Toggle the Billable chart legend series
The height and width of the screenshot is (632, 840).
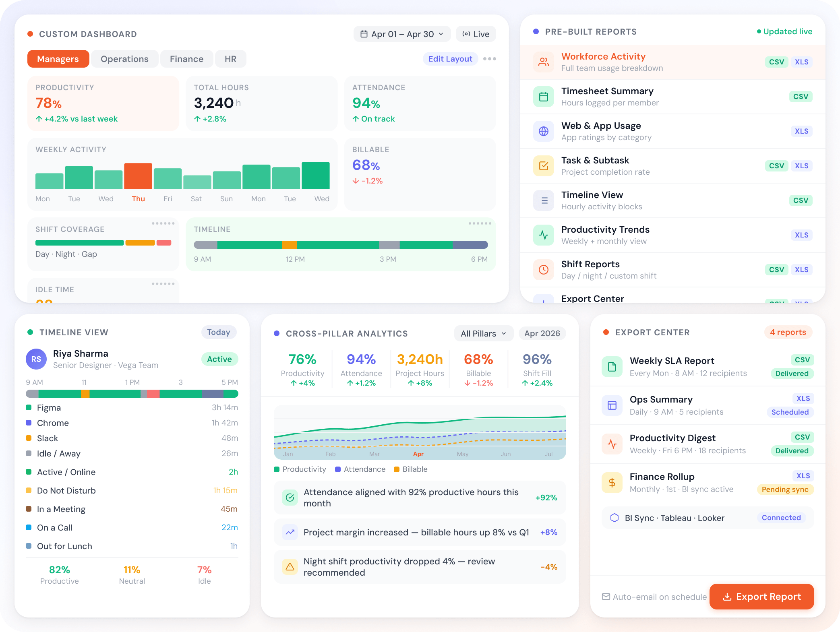(411, 469)
